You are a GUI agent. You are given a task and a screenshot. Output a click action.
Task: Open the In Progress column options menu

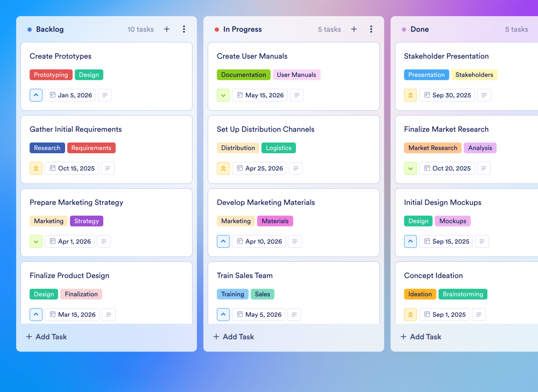point(371,29)
